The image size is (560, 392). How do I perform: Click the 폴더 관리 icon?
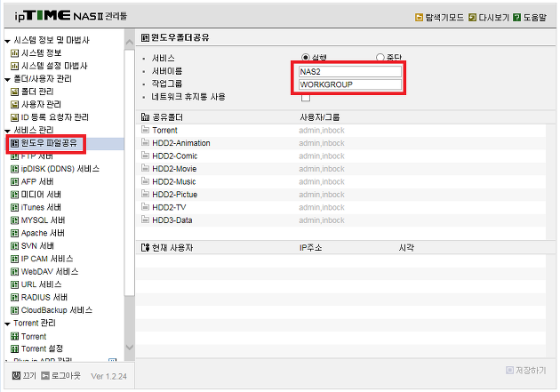tap(14, 92)
